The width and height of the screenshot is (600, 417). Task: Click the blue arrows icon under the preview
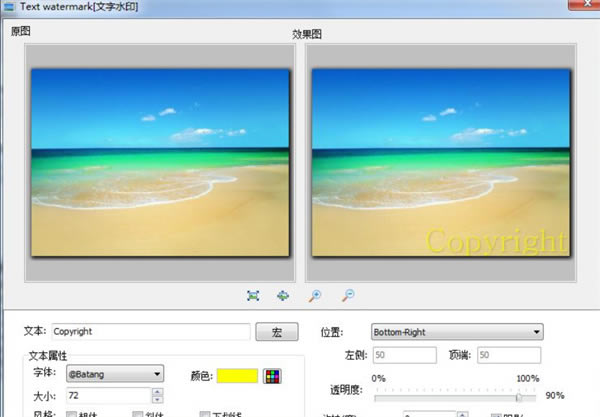(x=283, y=296)
